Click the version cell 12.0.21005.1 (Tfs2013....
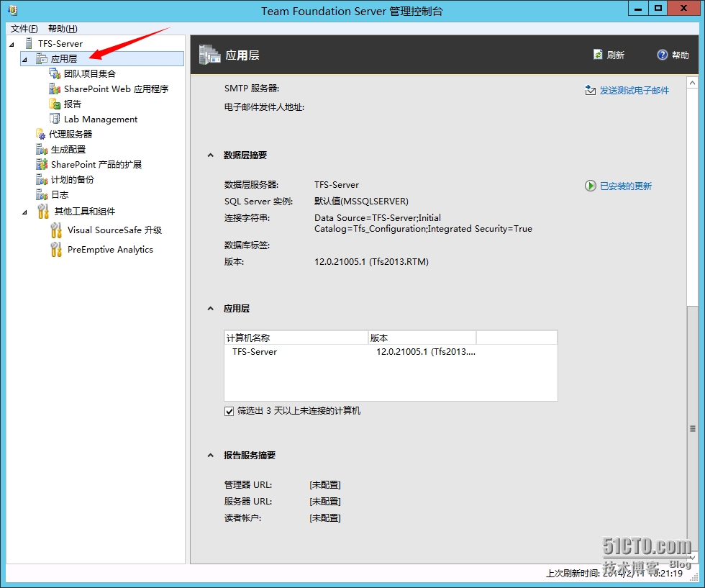Viewport: 705px width, 588px height. tap(426, 352)
